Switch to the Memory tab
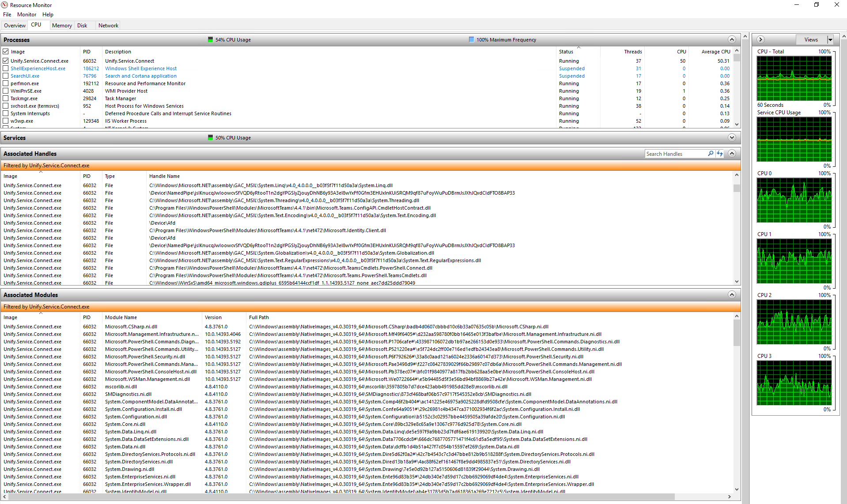Screen dimensions: 847x504 coord(62,26)
